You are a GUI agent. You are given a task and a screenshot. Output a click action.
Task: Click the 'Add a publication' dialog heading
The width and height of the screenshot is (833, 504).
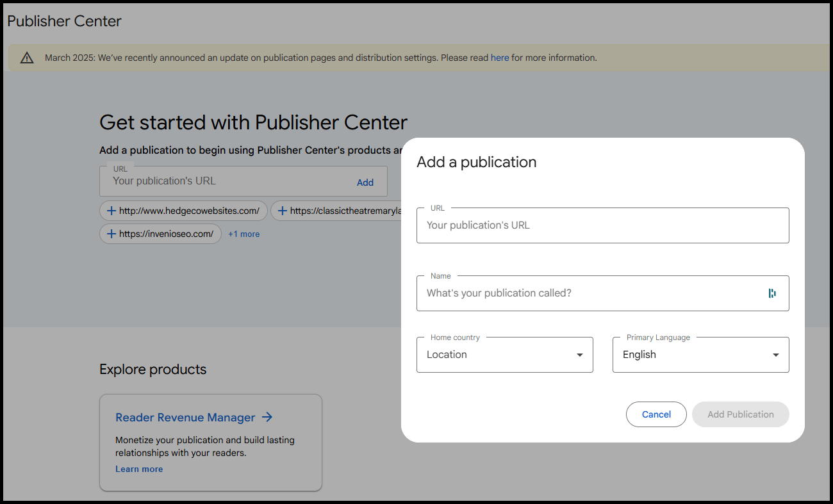tap(477, 162)
